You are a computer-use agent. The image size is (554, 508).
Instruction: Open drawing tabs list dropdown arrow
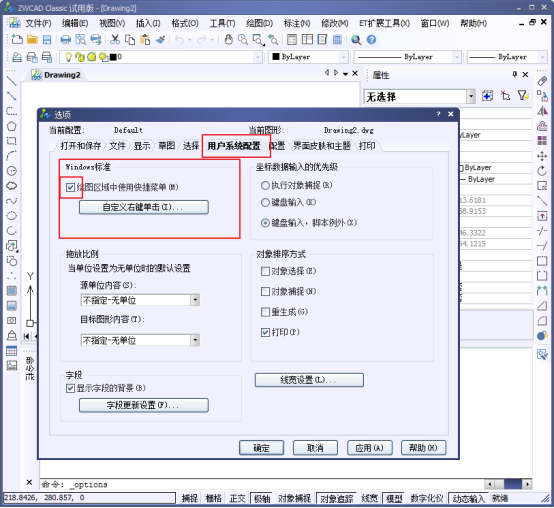(x=345, y=73)
